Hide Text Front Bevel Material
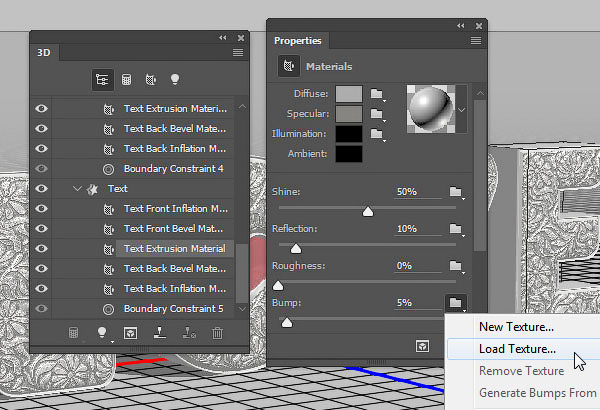 point(41,229)
